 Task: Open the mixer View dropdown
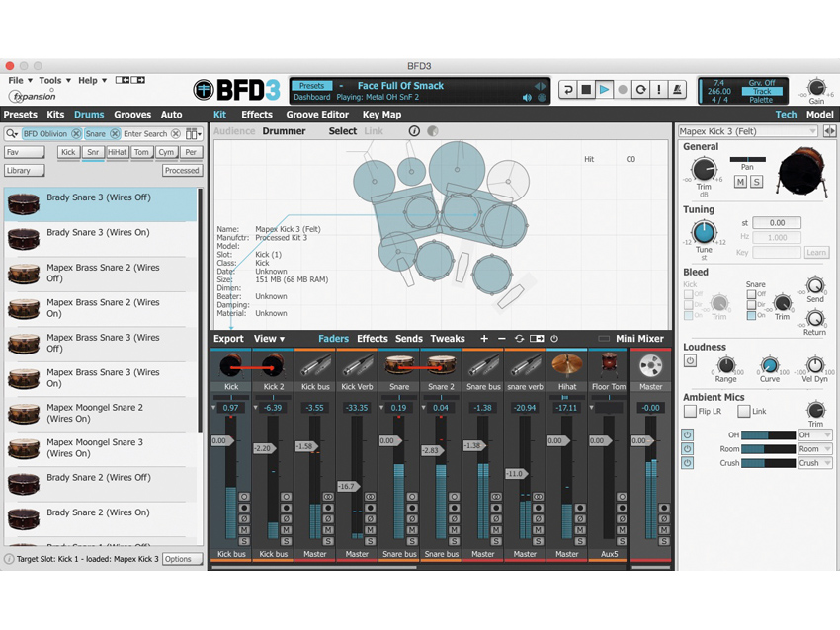(269, 339)
